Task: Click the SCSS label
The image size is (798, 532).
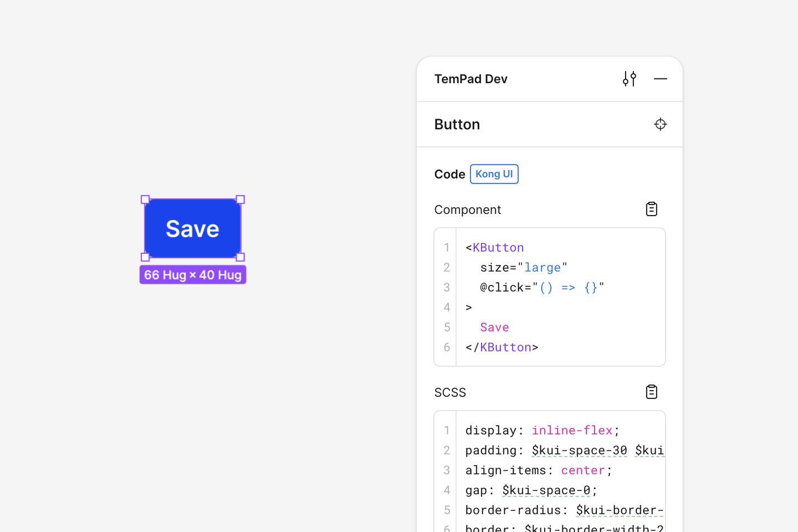Action: point(450,392)
